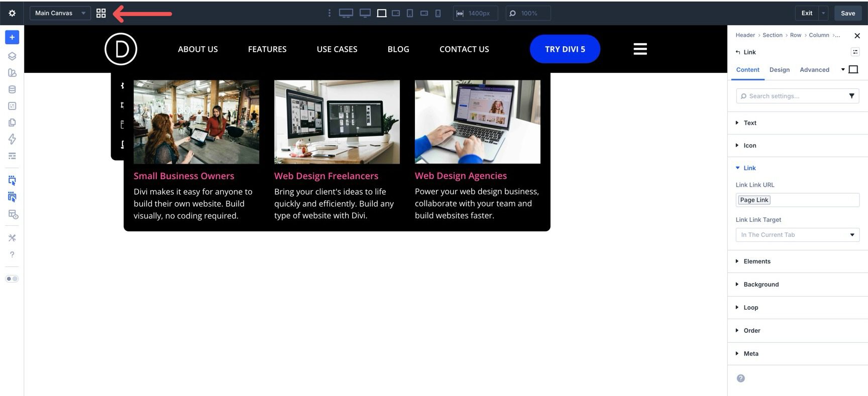Click Web Design Freelancers heading
The image size is (868, 396).
[327, 176]
